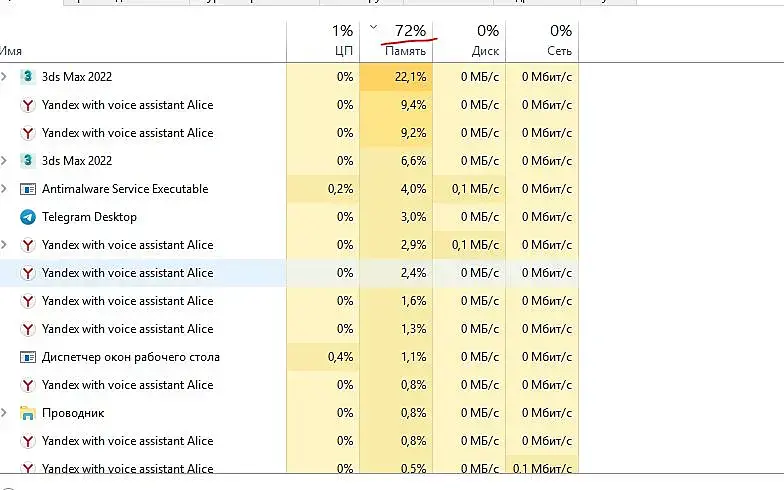
Task: Click the Antimalware Service Executable icon
Action: [28, 189]
